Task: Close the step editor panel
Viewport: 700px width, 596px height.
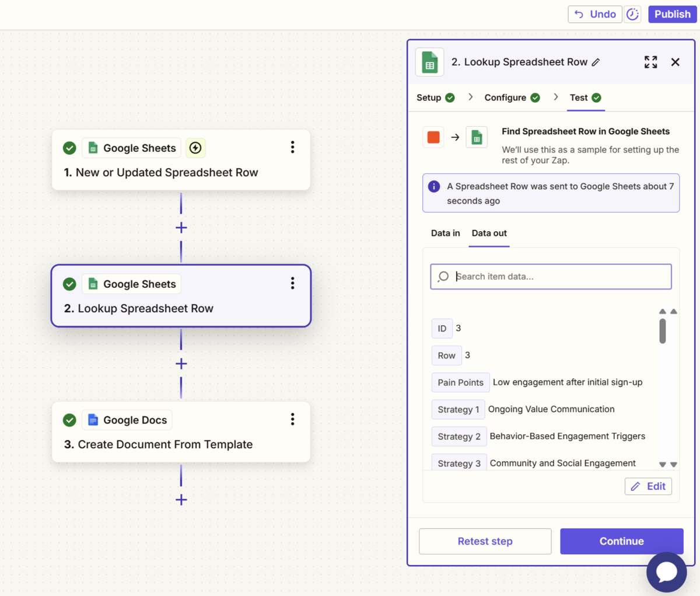Action: (675, 62)
